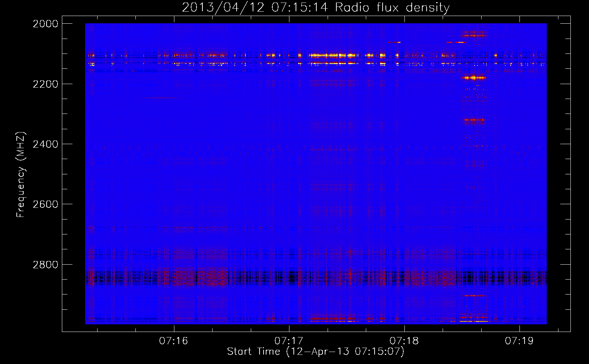589x364 pixels.
Task: Select the 2600 frequency tick label
Action: [x=46, y=204]
